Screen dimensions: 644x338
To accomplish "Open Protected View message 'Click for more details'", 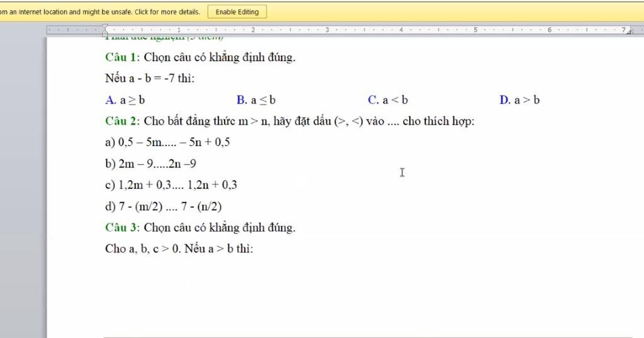I will click(167, 12).
